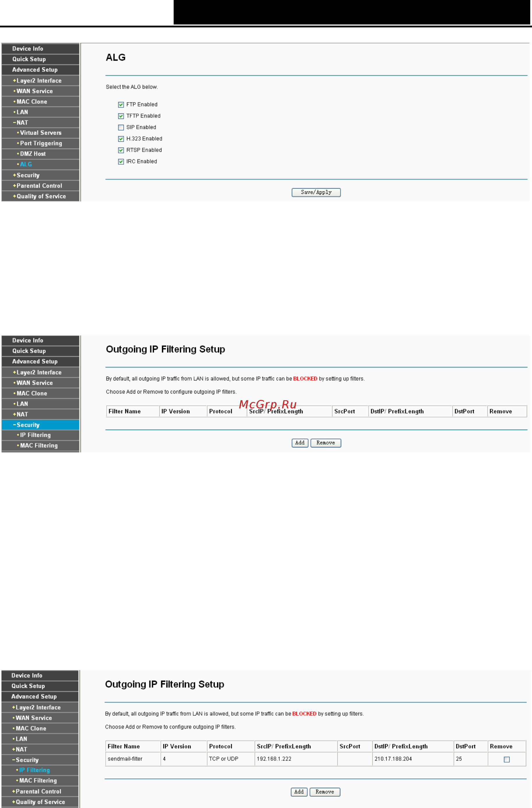The height and width of the screenshot is (808, 532).
Task: Click the DstPort value 25
Action: point(470,759)
